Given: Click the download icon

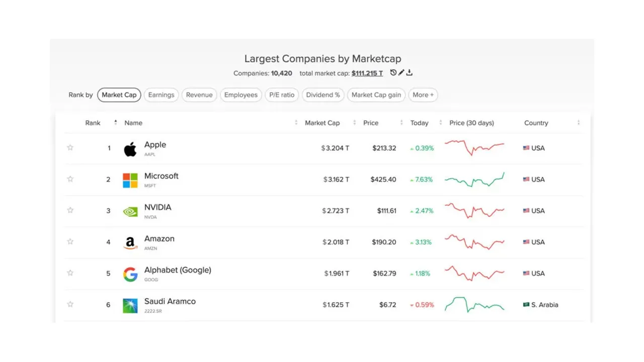Looking at the screenshot, I should click(410, 73).
